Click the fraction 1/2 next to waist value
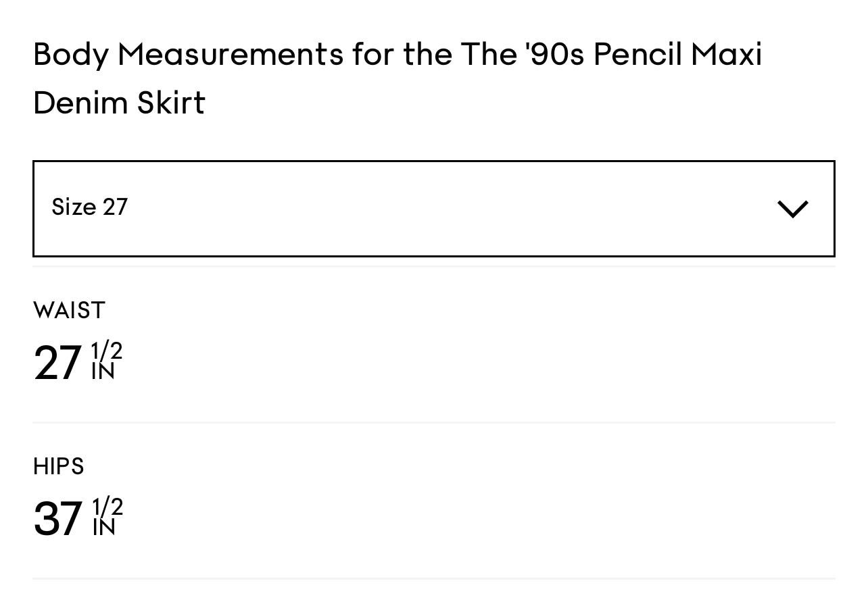The image size is (868, 606). tap(106, 349)
